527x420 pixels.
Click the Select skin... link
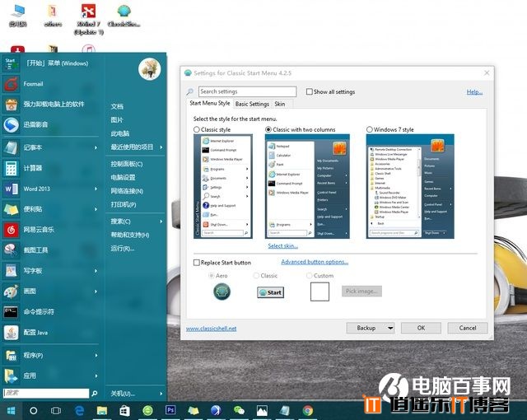tap(283, 246)
